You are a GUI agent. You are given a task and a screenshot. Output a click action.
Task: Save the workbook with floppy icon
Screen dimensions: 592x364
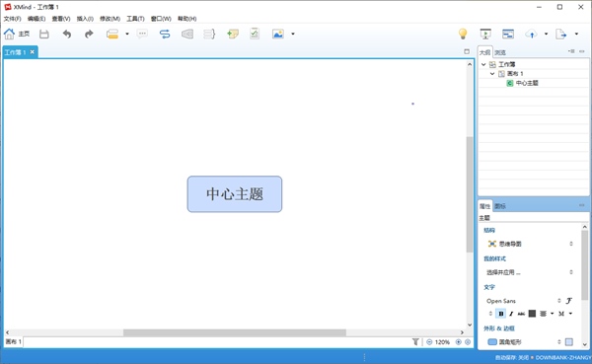coord(44,34)
